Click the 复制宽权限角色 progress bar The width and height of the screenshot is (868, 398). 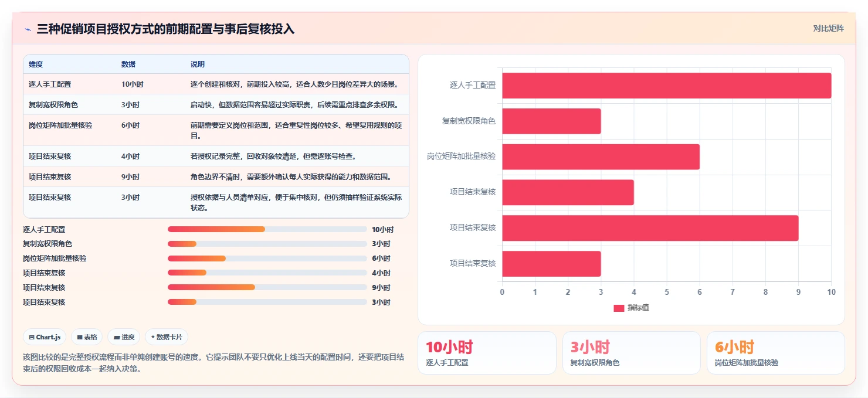point(267,244)
